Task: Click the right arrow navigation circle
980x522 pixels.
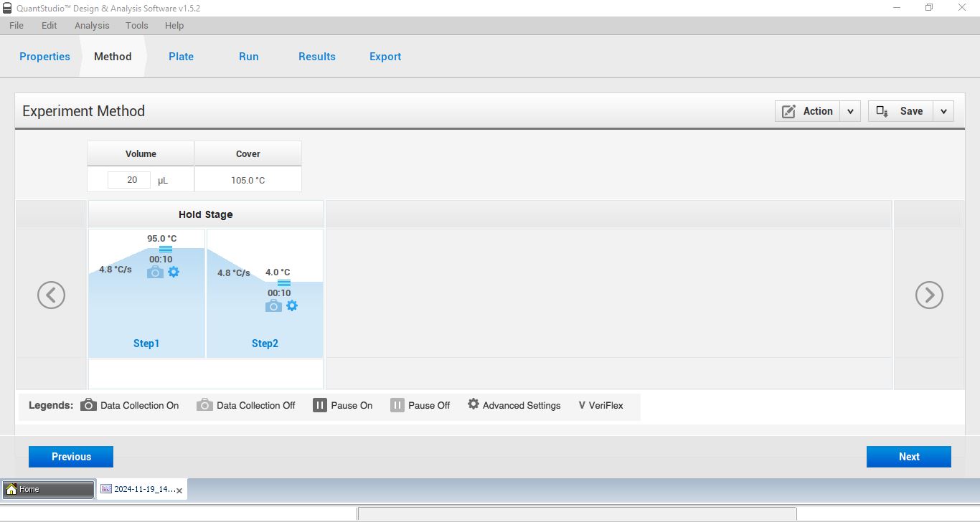Action: pos(929,295)
